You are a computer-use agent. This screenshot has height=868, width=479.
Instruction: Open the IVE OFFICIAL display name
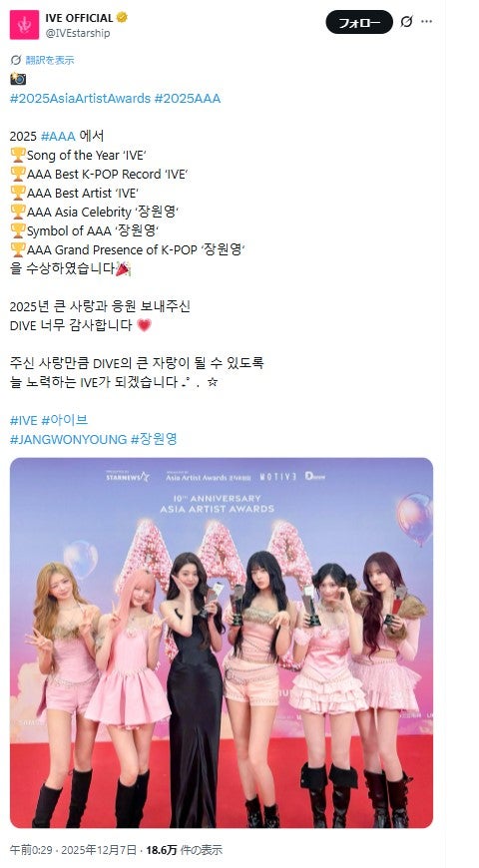[x=79, y=18]
